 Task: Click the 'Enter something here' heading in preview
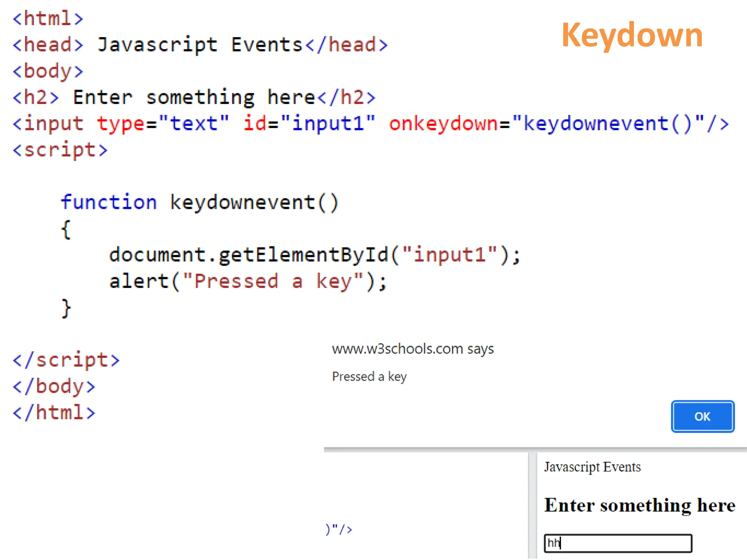pyautogui.click(x=640, y=505)
